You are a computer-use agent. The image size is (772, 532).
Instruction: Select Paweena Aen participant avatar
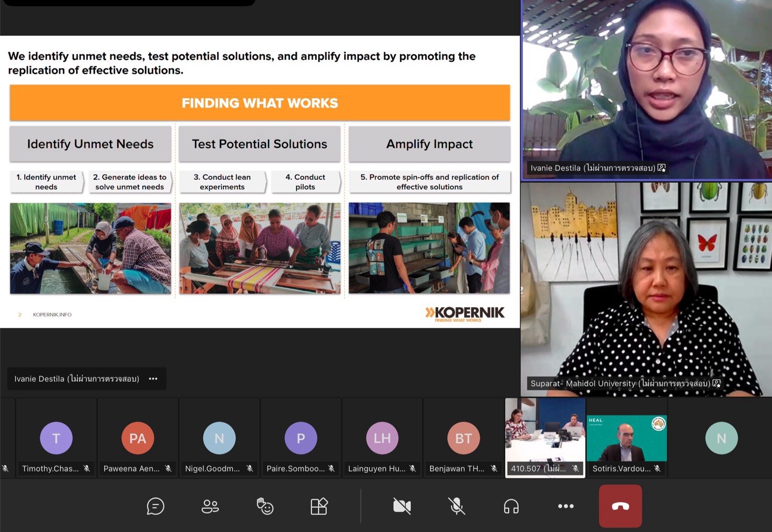coord(138,438)
